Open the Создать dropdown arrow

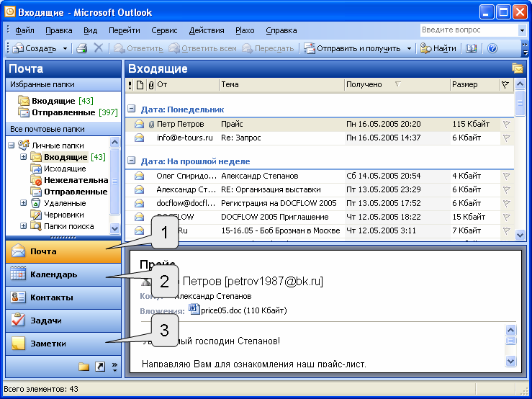tap(65, 48)
